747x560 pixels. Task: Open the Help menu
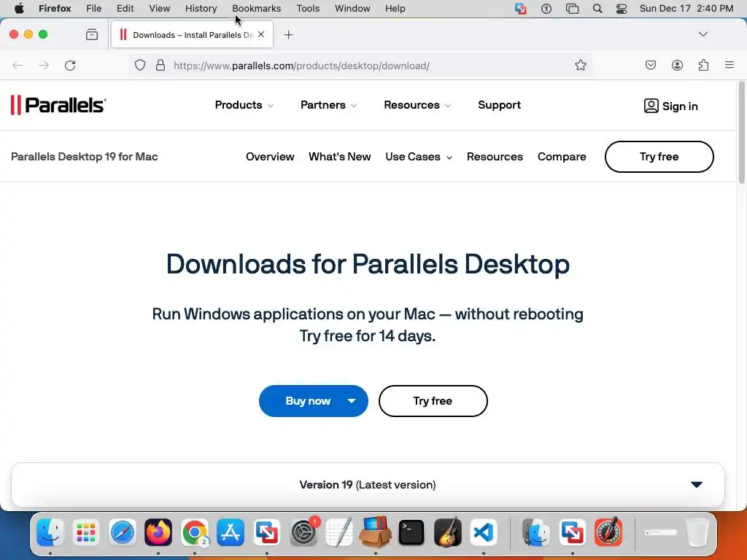click(x=395, y=9)
